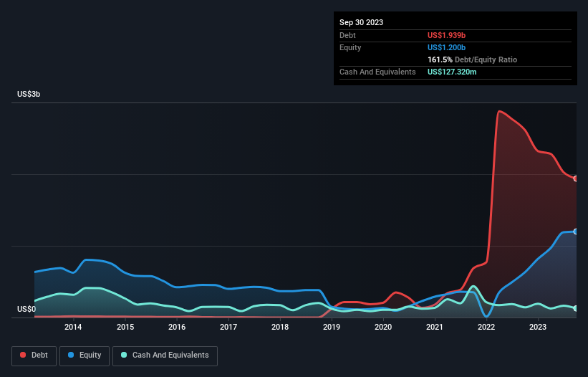Click the 2023 x-axis label
The width and height of the screenshot is (588, 377).
pyautogui.click(x=538, y=327)
